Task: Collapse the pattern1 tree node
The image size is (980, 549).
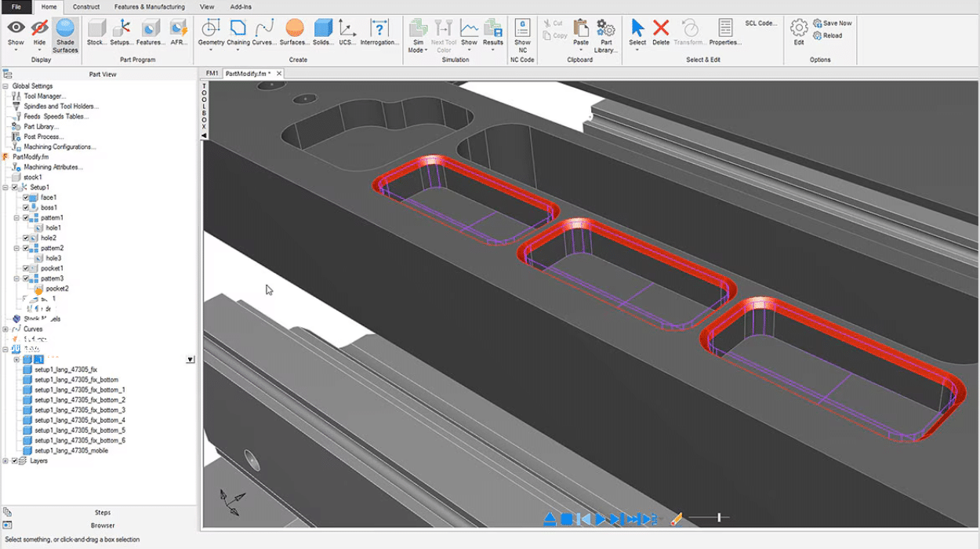Action: coord(16,218)
